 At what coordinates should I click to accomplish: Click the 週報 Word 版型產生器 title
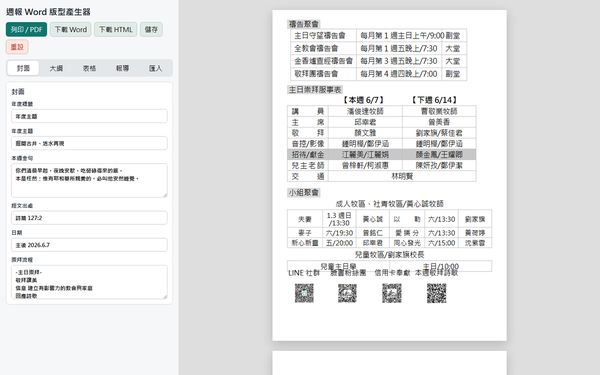coord(48,12)
